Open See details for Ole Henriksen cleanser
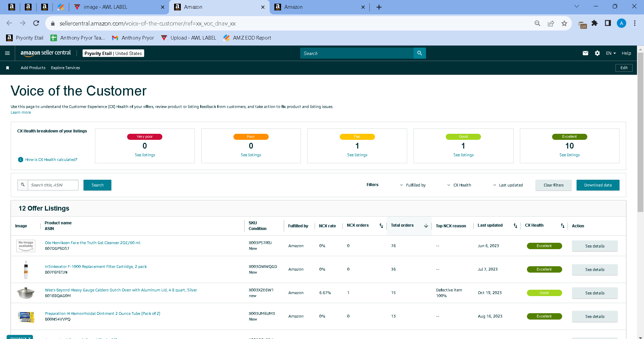Viewport: 644px width, 339px height. 595,246
